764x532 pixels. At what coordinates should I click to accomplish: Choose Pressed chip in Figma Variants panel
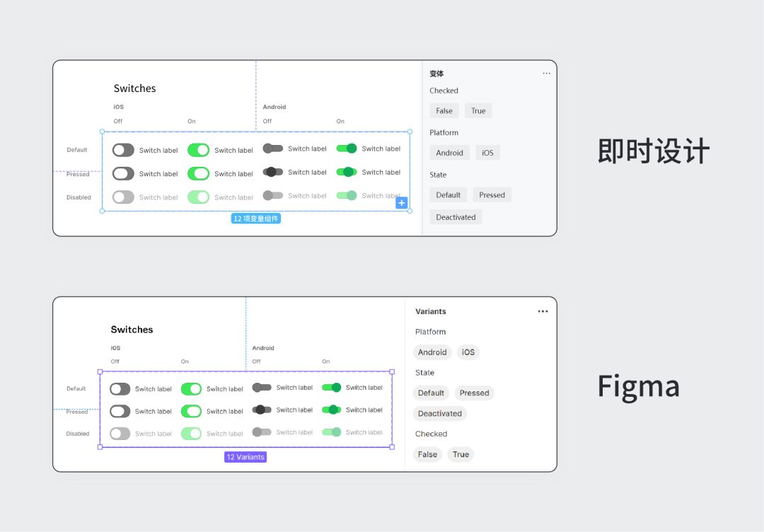[474, 393]
